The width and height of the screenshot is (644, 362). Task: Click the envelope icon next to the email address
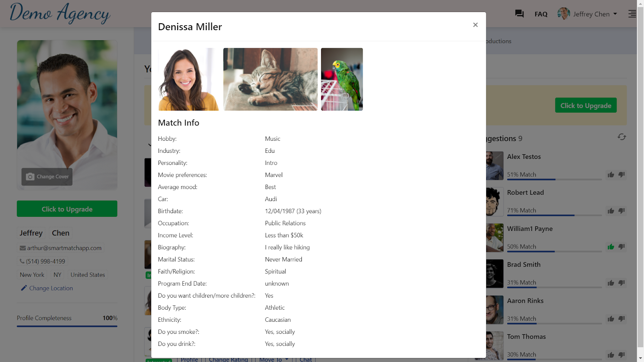point(23,248)
